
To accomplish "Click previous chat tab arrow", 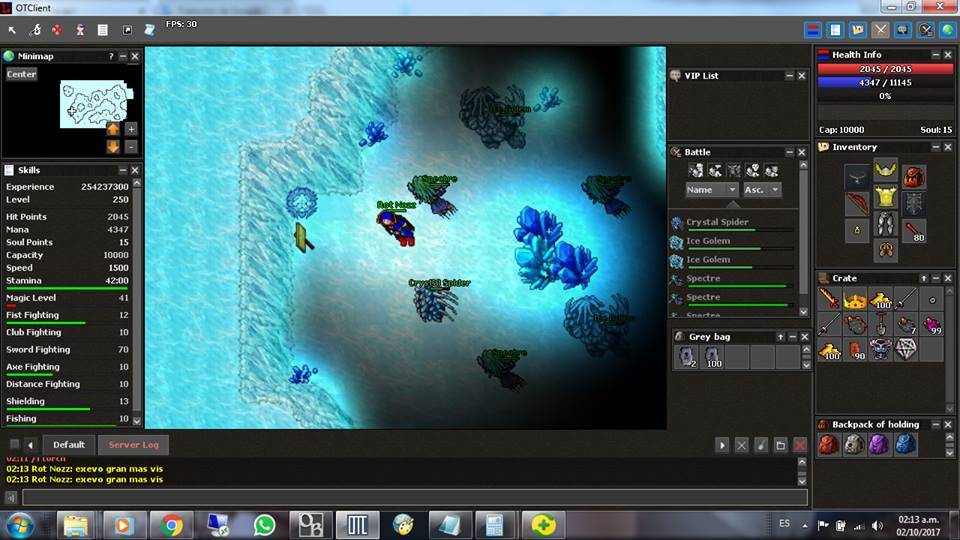I will click(x=30, y=446).
